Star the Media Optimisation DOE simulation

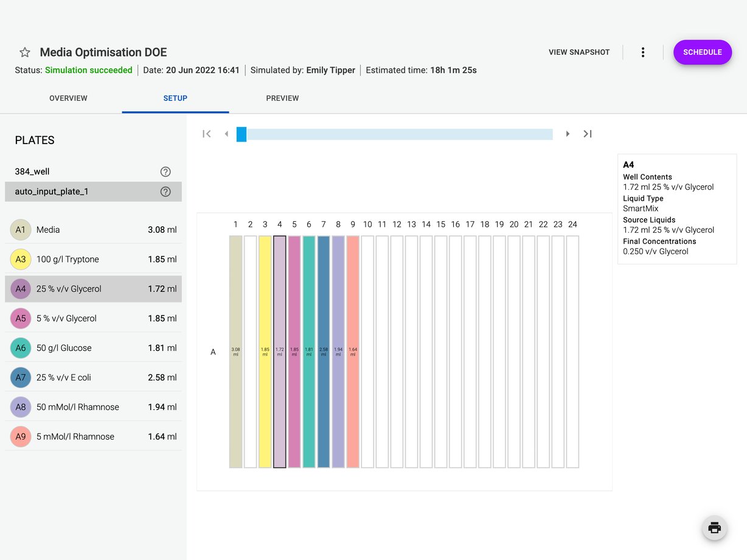pos(24,52)
